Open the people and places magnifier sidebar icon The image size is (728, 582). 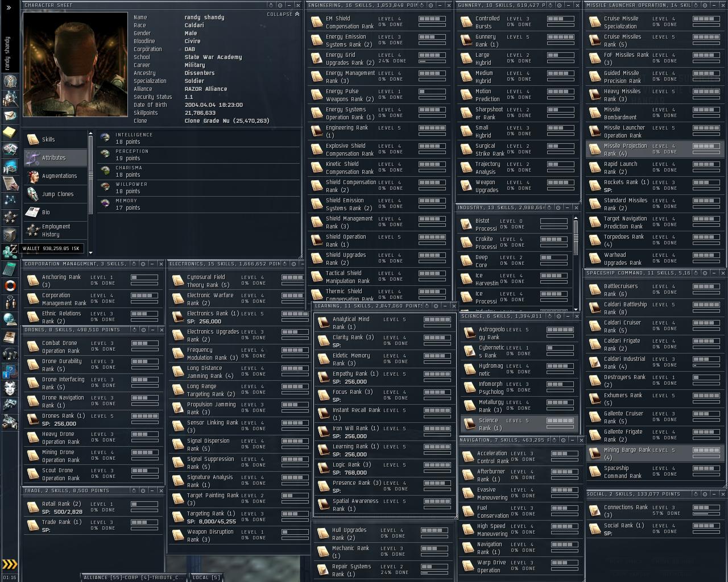(10, 98)
